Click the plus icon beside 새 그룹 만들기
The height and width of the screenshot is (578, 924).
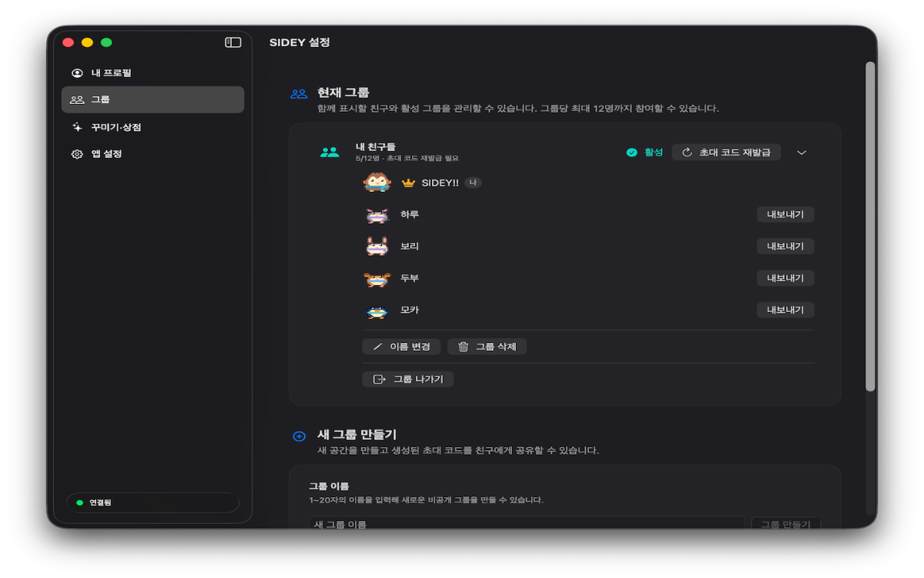click(x=300, y=436)
